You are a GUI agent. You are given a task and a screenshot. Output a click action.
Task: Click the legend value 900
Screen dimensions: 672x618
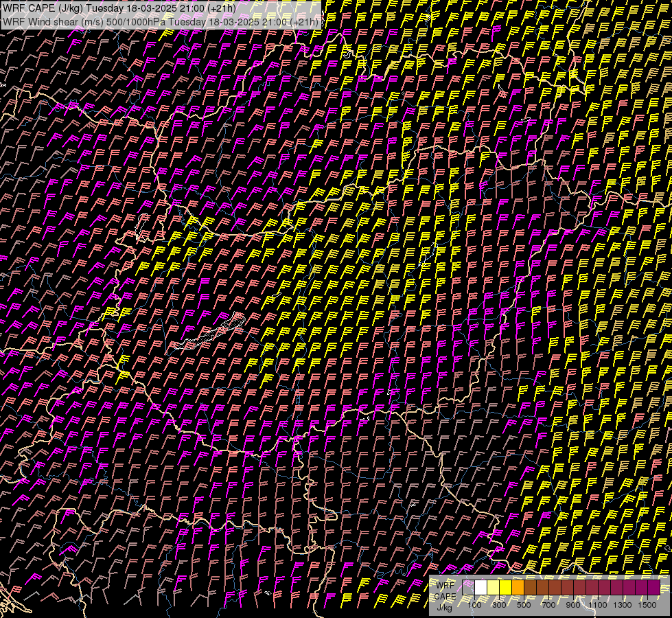(x=573, y=605)
